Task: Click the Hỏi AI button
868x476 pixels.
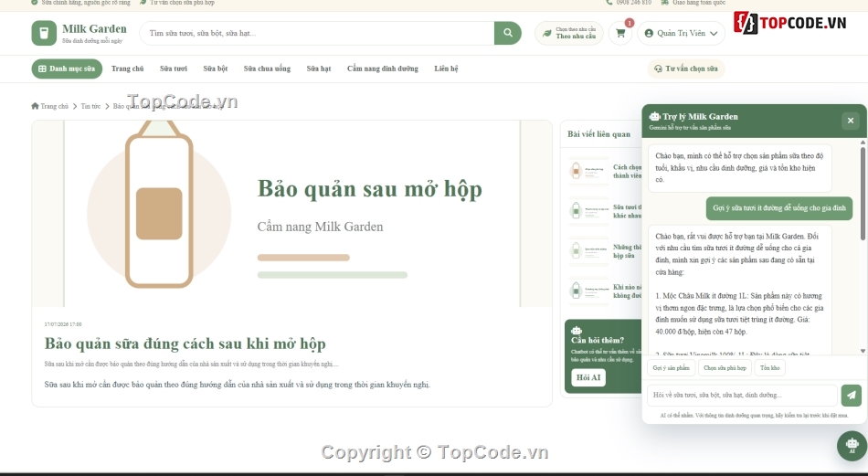Action: 588,377
